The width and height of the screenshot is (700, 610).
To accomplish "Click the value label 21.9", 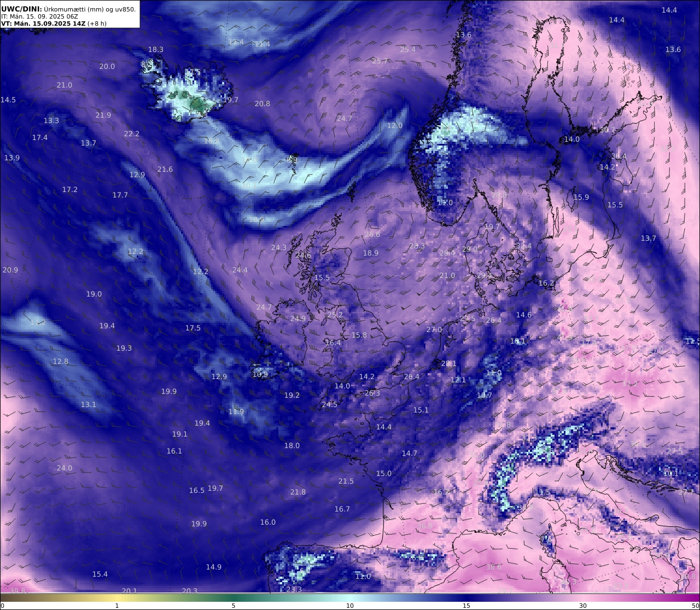I will click(x=103, y=115).
